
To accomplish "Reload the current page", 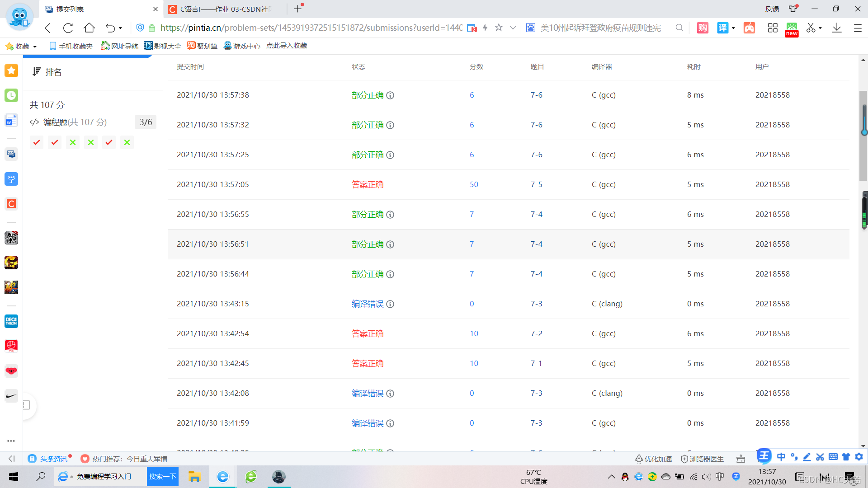I will coord(68,28).
